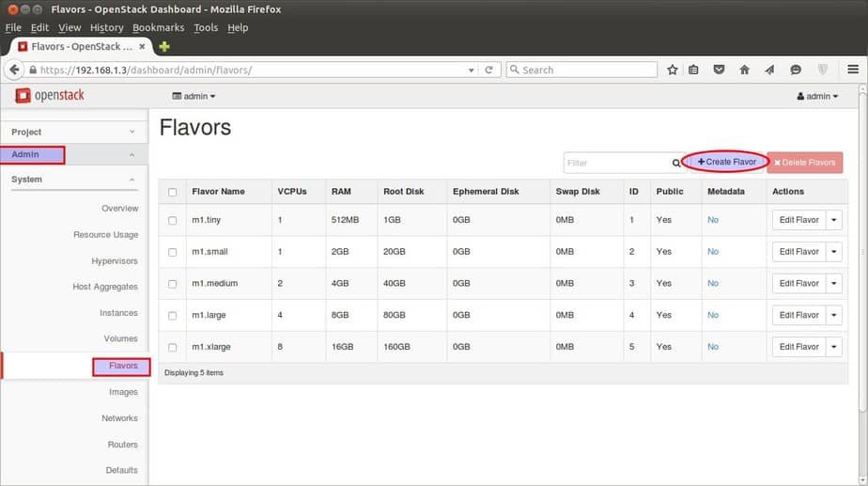Screen dimensions: 868x486
Task: Click the Metadata No link for m1.tiny
Action: point(713,220)
